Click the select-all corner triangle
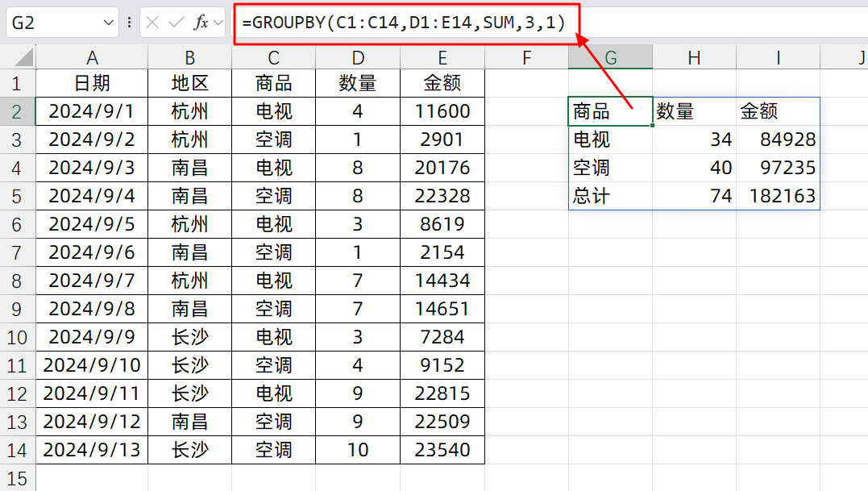The width and height of the screenshot is (868, 491). coord(23,57)
